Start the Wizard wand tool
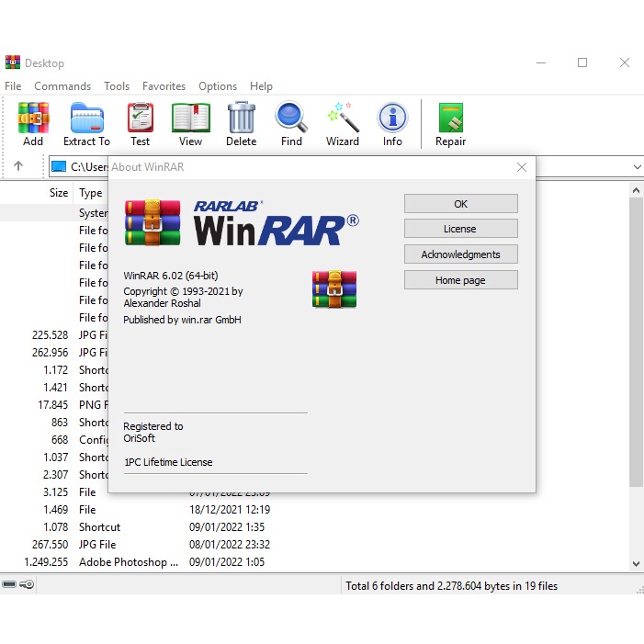Image resolution: width=644 pixels, height=644 pixels. pos(343,123)
